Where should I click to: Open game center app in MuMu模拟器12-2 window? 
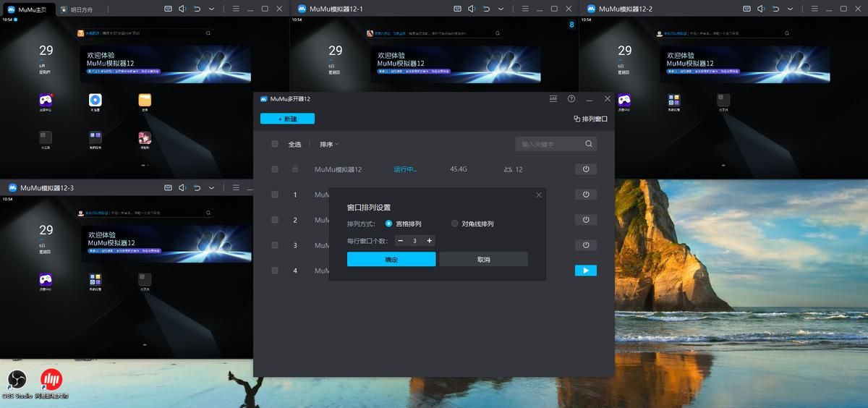[624, 102]
